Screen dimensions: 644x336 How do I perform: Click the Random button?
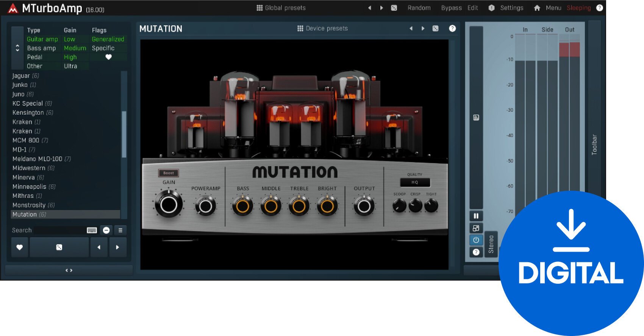pyautogui.click(x=419, y=8)
